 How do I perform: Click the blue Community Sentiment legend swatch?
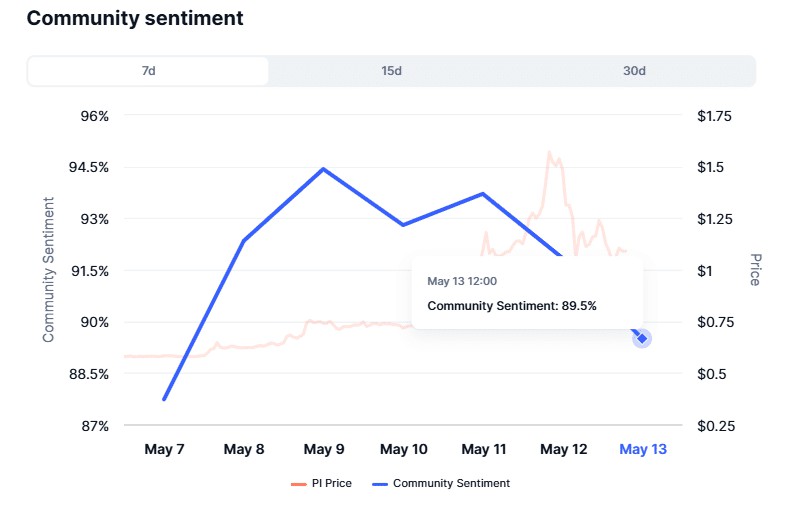[x=380, y=484]
